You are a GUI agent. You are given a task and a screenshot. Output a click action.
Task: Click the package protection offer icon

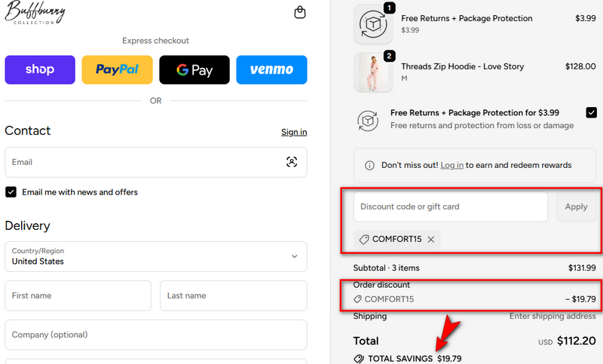coord(368,120)
